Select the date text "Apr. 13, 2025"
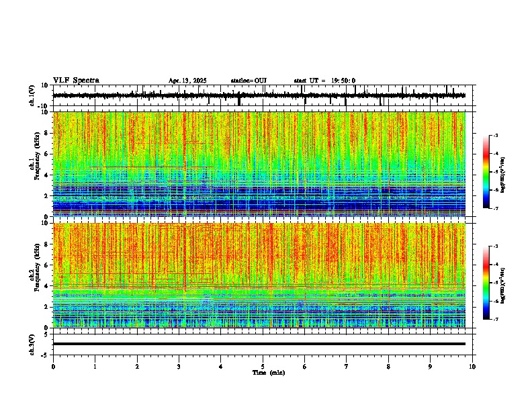The height and width of the screenshot is (411, 532). click(x=187, y=81)
